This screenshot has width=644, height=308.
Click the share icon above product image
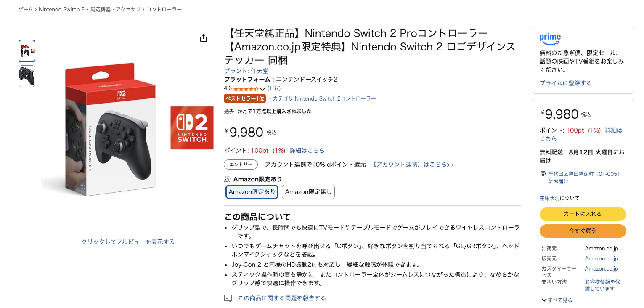[x=204, y=38]
